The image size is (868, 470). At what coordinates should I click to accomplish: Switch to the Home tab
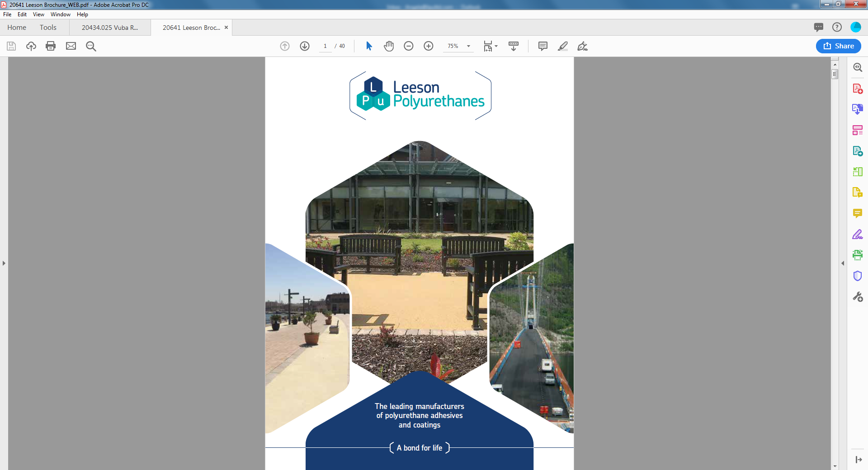[17, 28]
